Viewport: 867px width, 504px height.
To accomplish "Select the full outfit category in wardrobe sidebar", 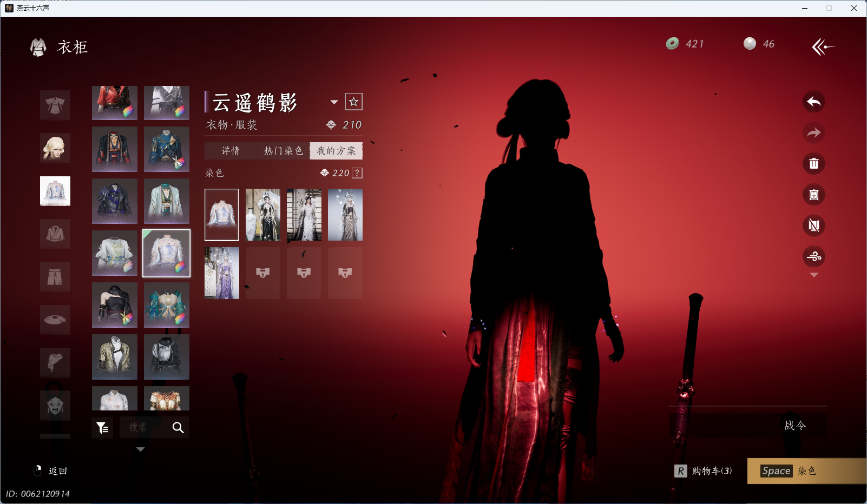I will (x=55, y=105).
